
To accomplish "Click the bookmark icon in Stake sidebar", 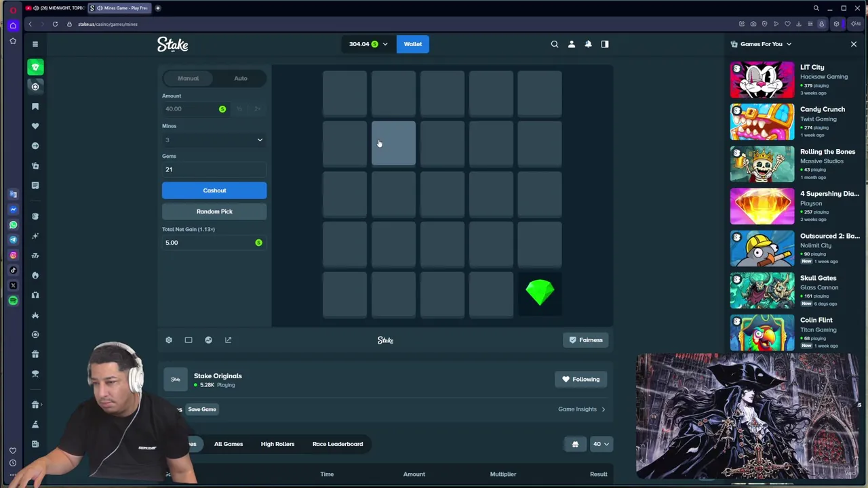I will (35, 106).
